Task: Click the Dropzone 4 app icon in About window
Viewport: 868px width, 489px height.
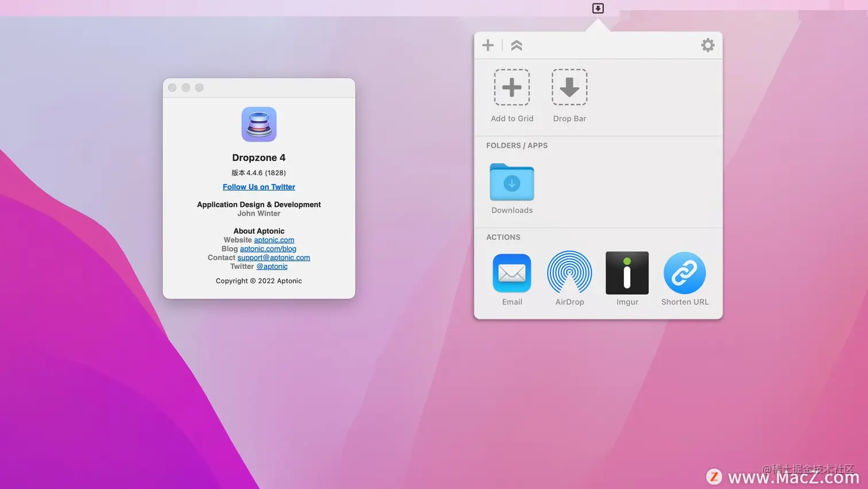Action: (x=259, y=124)
